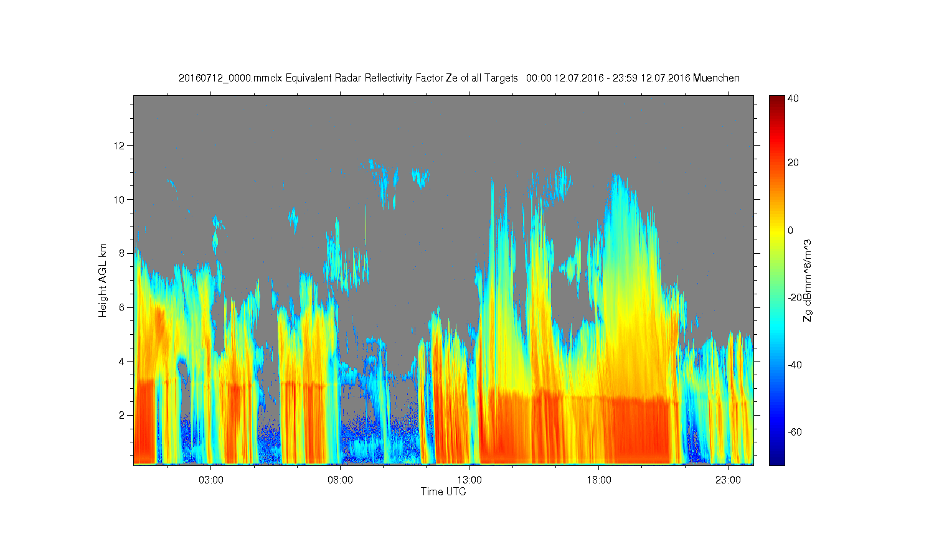Click the height tick label '10'
This screenshot has width=934, height=560.
point(120,200)
